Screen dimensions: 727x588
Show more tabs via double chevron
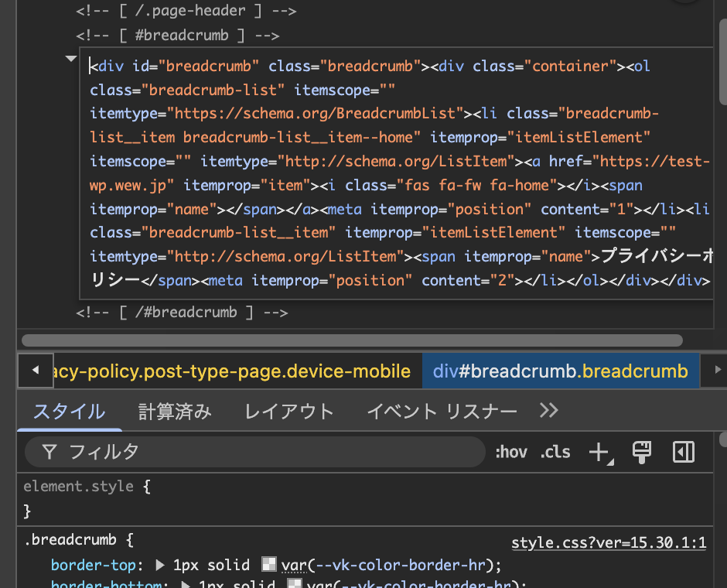(x=548, y=411)
